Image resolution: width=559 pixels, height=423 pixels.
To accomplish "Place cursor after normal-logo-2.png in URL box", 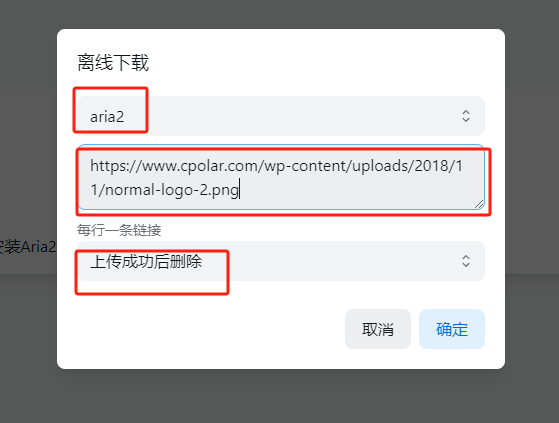I will (x=240, y=190).
